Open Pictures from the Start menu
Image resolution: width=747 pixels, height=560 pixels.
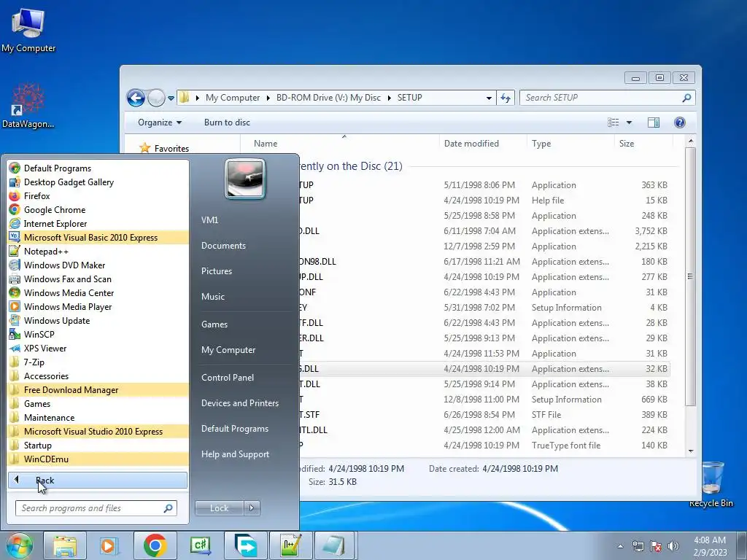click(216, 271)
